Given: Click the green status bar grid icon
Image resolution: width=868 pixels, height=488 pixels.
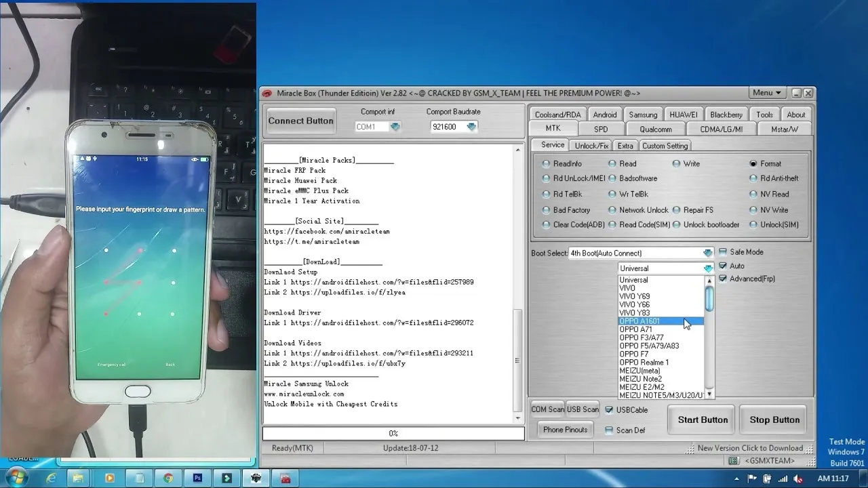Looking at the screenshot, I should point(733,461).
